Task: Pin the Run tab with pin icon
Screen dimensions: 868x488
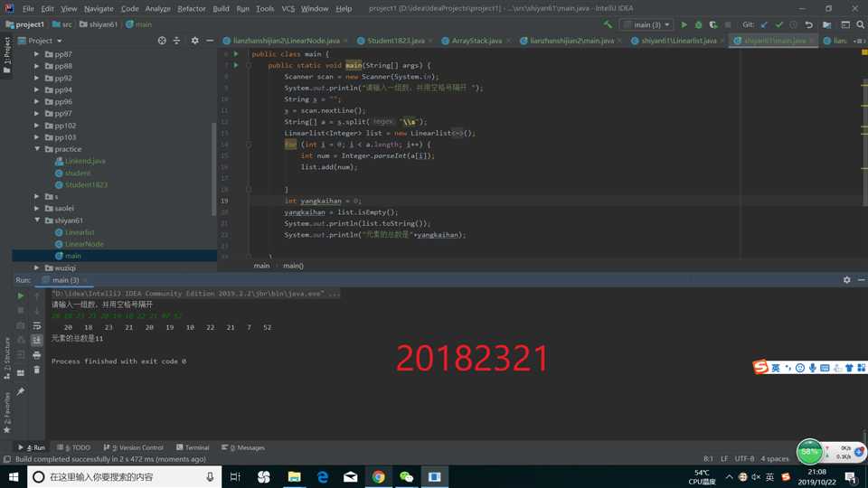Action: tap(21, 391)
